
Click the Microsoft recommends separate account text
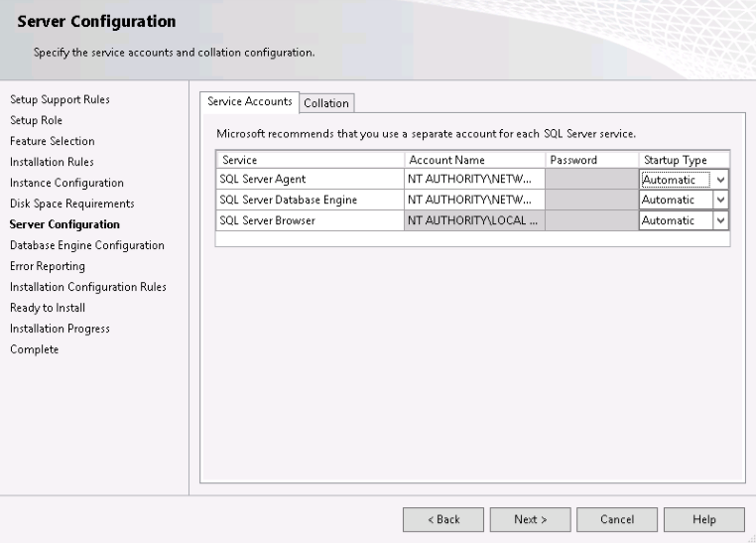pyautogui.click(x=426, y=134)
